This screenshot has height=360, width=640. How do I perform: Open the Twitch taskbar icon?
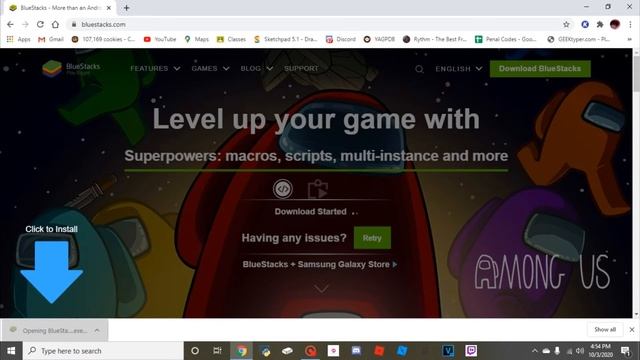pyautogui.click(x=471, y=351)
